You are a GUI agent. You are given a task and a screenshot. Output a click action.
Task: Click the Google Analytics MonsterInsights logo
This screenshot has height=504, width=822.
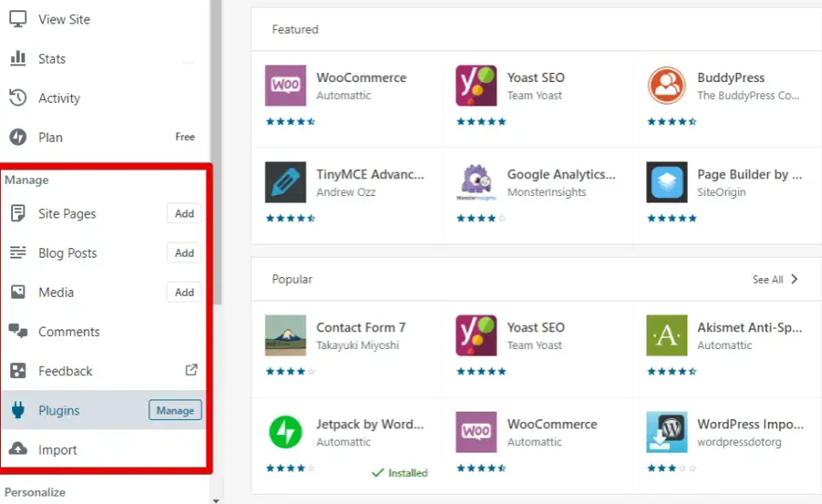pyautogui.click(x=476, y=182)
